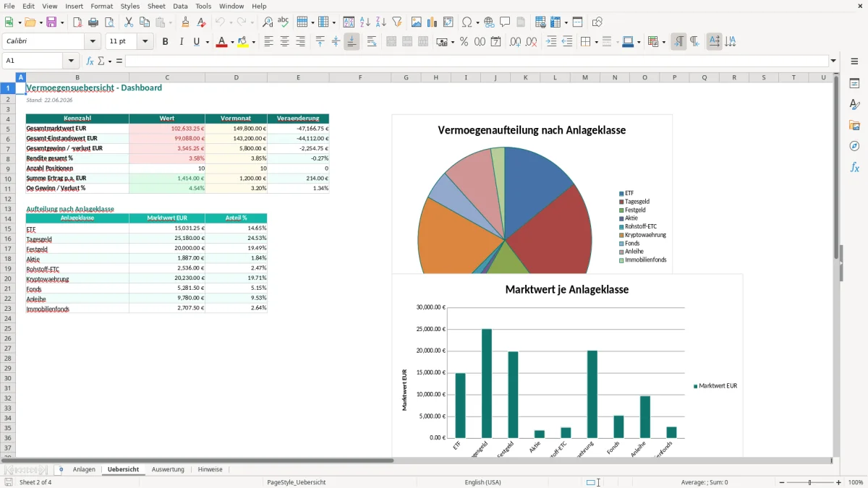The width and height of the screenshot is (868, 488).
Task: Toggle Underline formatting
Action: (196, 42)
